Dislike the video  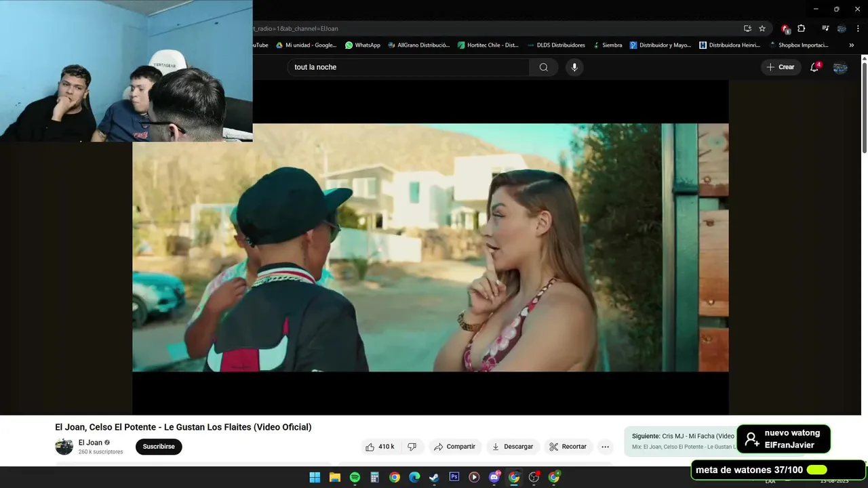tap(412, 447)
